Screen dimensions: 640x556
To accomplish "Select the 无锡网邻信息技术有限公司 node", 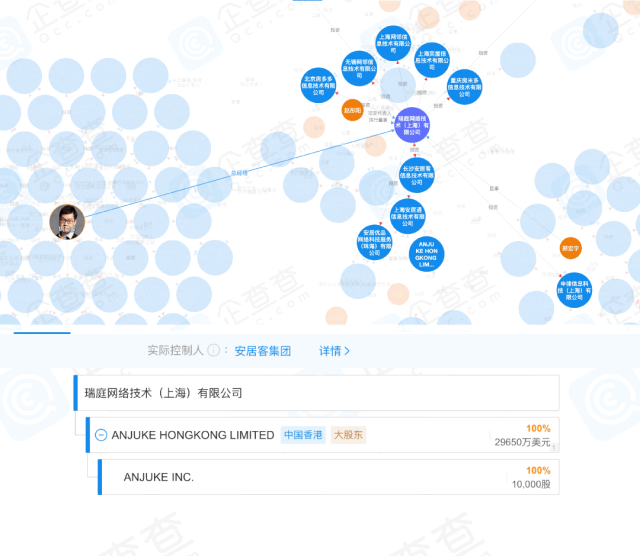I will [x=359, y=69].
